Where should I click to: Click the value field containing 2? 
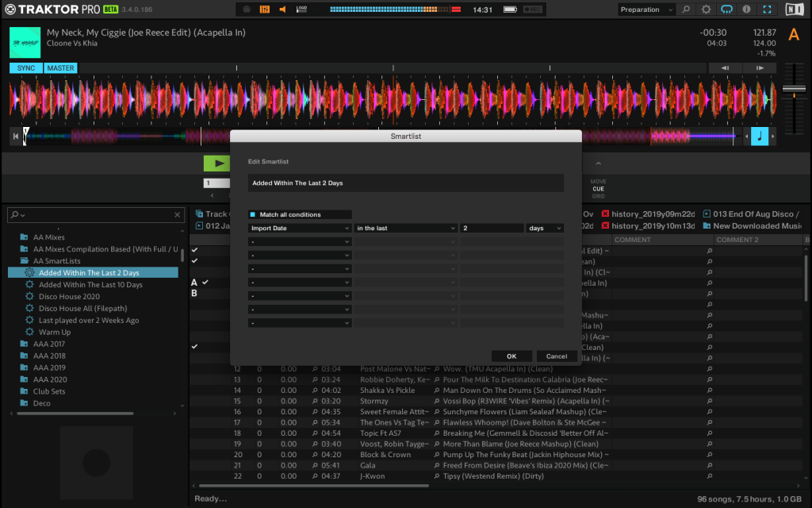(x=492, y=228)
